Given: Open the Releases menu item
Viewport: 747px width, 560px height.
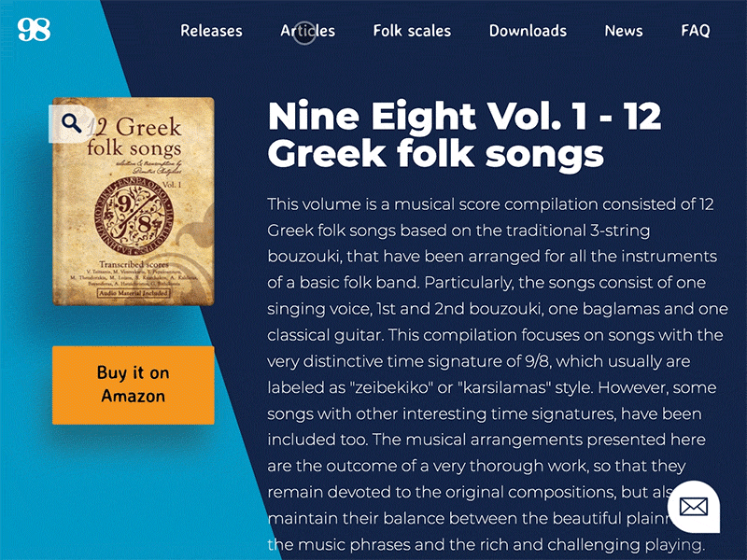Looking at the screenshot, I should tap(211, 31).
